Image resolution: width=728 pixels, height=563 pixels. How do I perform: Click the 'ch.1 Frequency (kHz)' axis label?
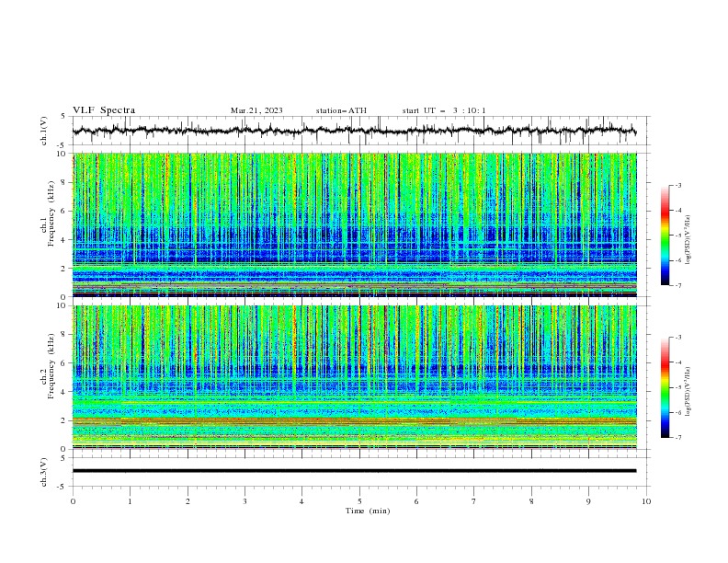click(48, 213)
